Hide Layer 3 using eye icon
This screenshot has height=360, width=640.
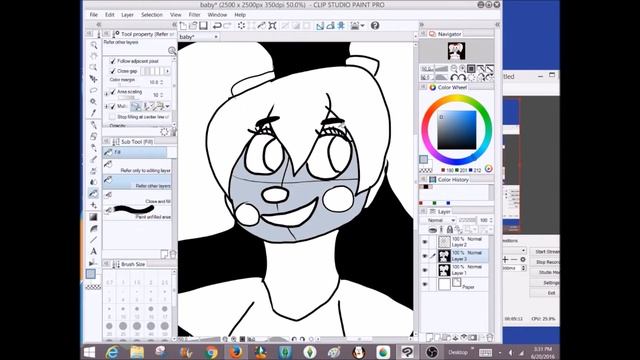point(425,256)
